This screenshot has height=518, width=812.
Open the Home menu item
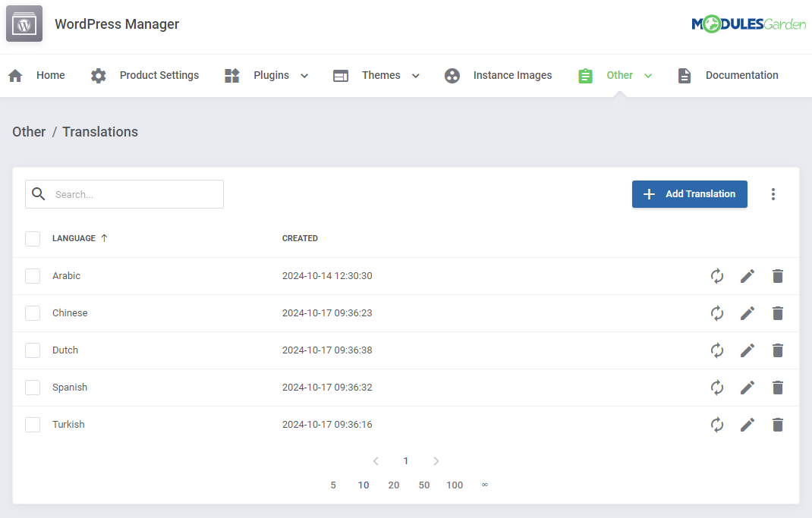[51, 76]
